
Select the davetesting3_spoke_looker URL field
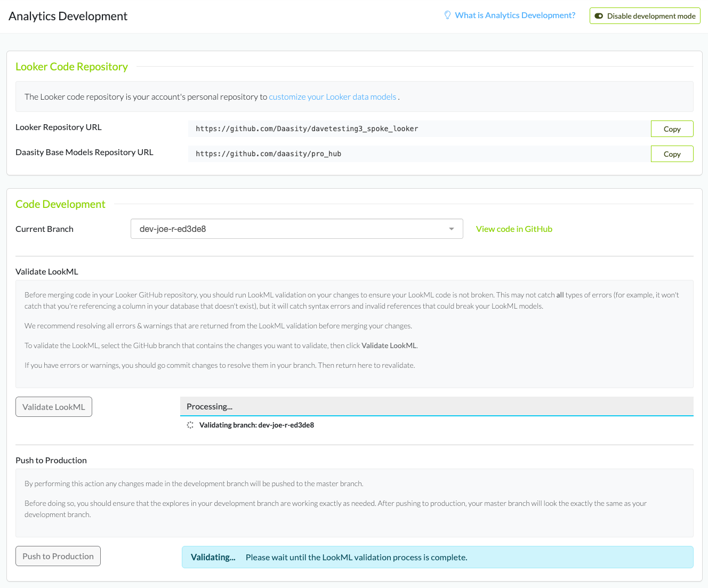pos(419,129)
